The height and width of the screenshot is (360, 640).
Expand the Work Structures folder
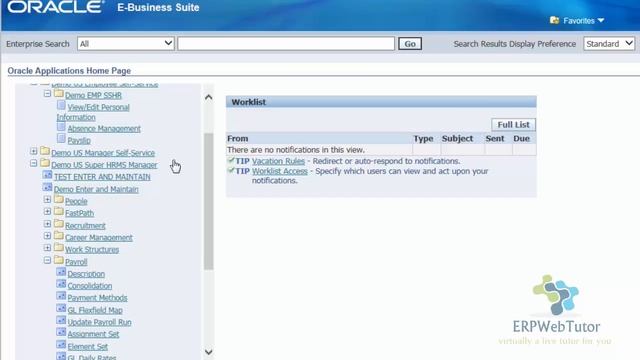pyautogui.click(x=47, y=248)
